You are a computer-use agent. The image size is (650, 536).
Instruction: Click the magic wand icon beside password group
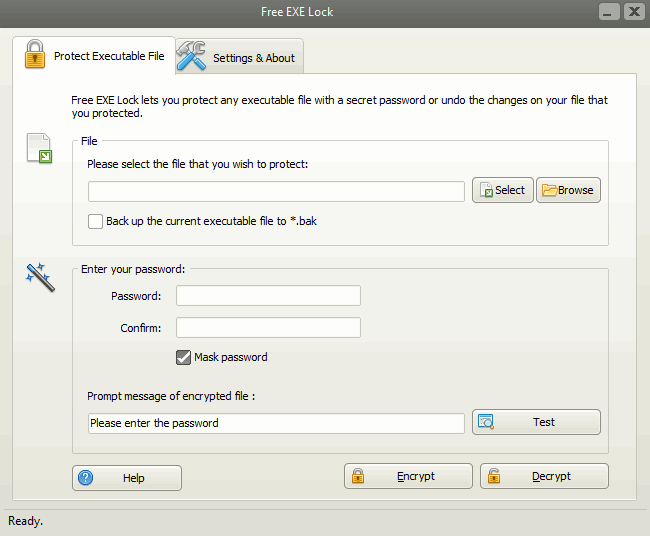click(x=40, y=277)
